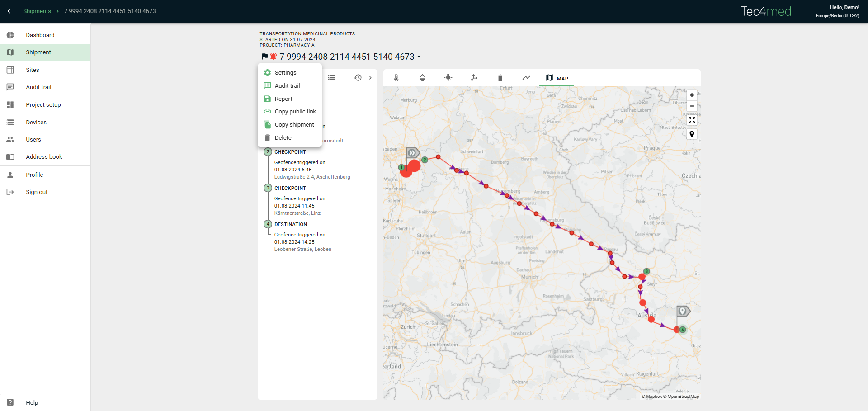Open the temperature thermometer tab
The image size is (868, 411).
tap(396, 78)
